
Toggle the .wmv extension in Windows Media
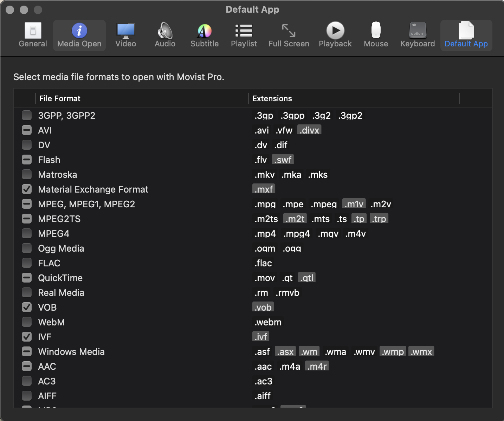point(364,352)
